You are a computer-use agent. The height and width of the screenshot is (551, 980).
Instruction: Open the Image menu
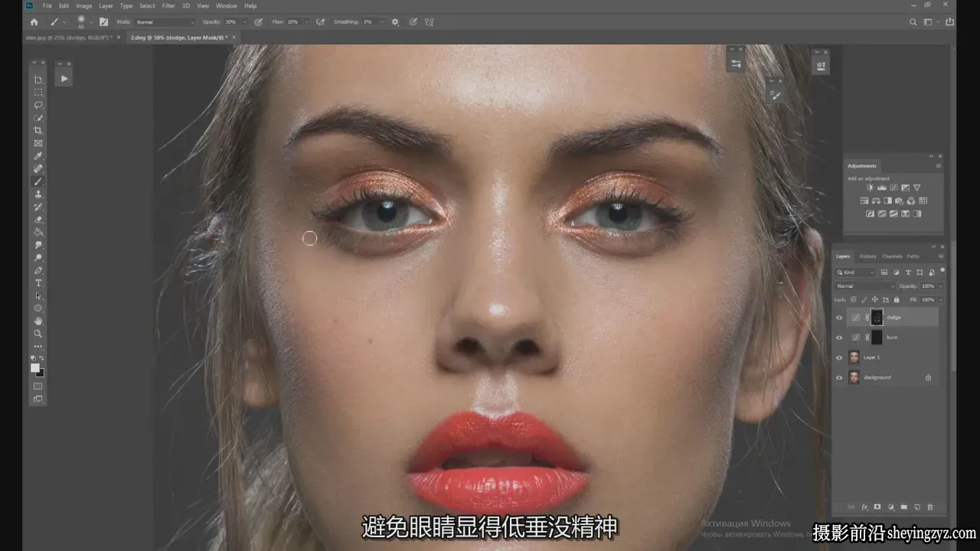pos(83,5)
